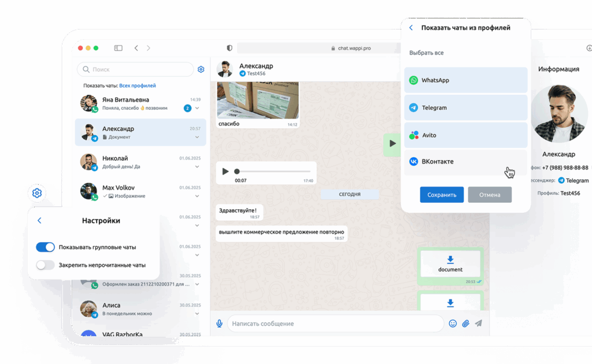Click the microphone voice message icon
592x364 pixels.
click(219, 323)
